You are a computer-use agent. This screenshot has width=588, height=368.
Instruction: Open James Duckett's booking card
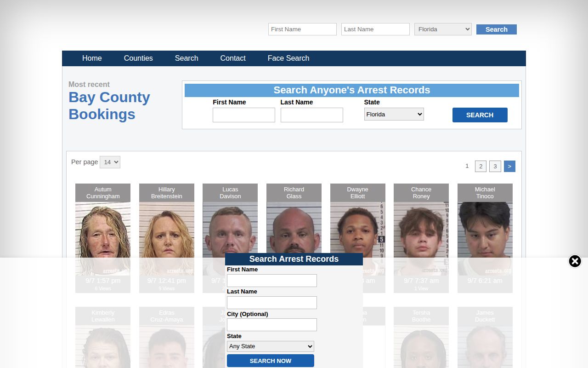click(485, 337)
